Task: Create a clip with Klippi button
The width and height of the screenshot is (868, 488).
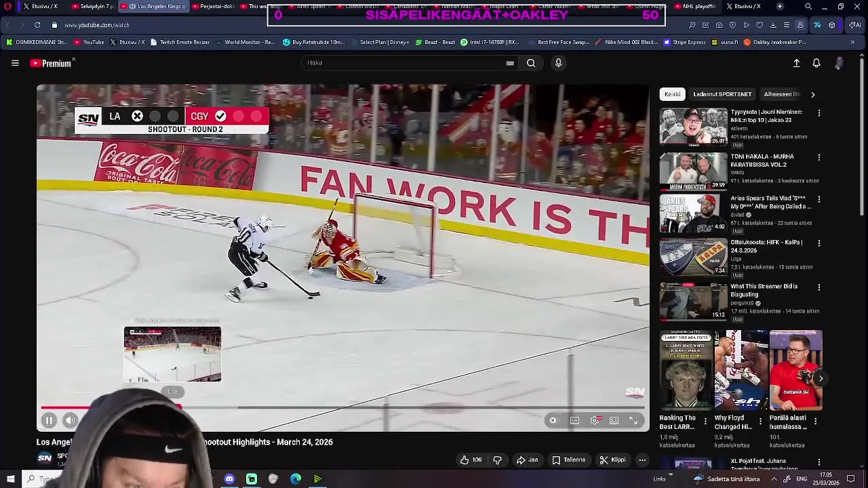Action: tap(612, 460)
